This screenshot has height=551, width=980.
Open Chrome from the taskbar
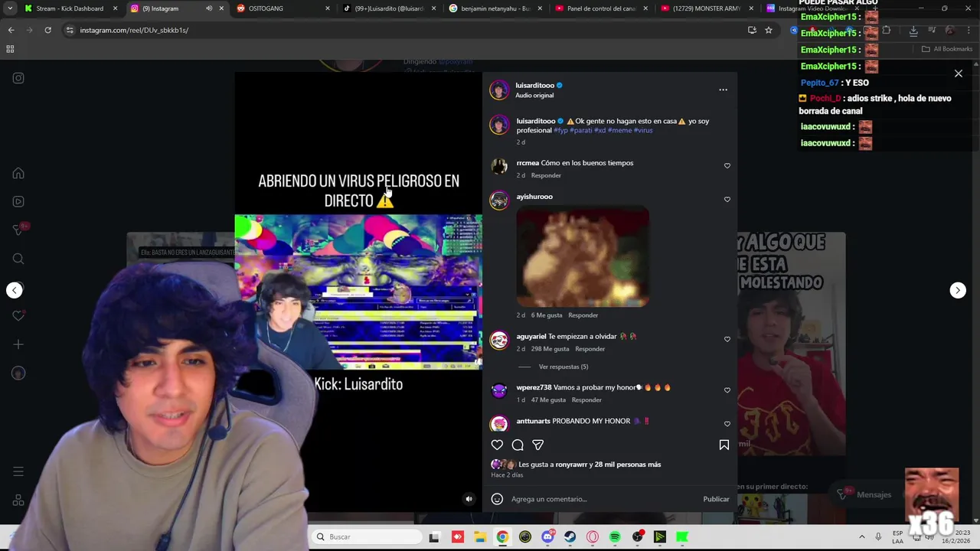pyautogui.click(x=502, y=537)
